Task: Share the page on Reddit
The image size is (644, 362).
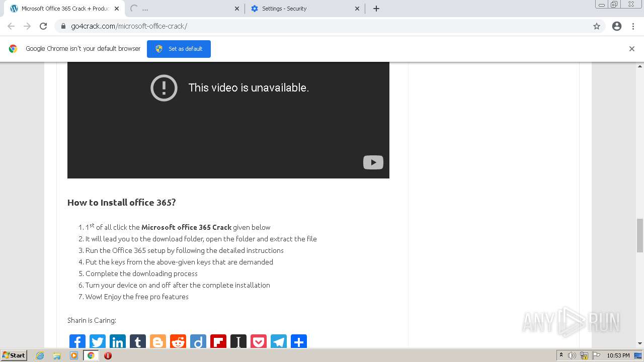Action: pos(178,342)
